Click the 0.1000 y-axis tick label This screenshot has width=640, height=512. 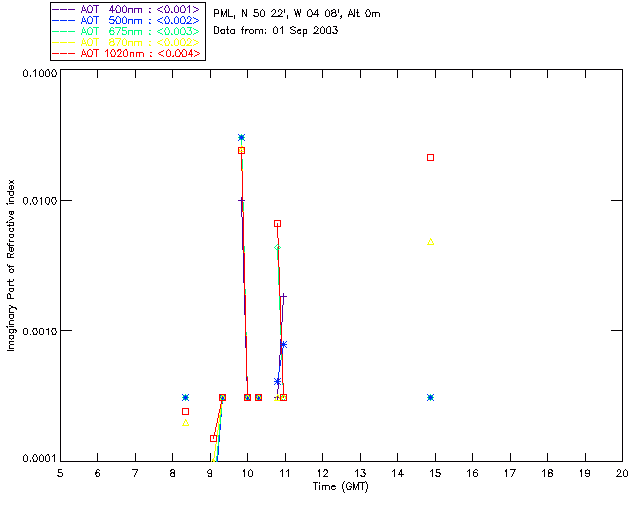40,73
